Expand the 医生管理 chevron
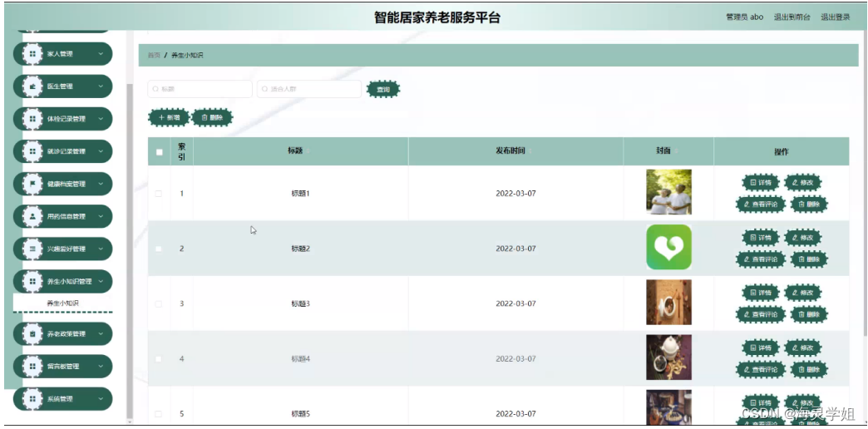 tap(101, 86)
